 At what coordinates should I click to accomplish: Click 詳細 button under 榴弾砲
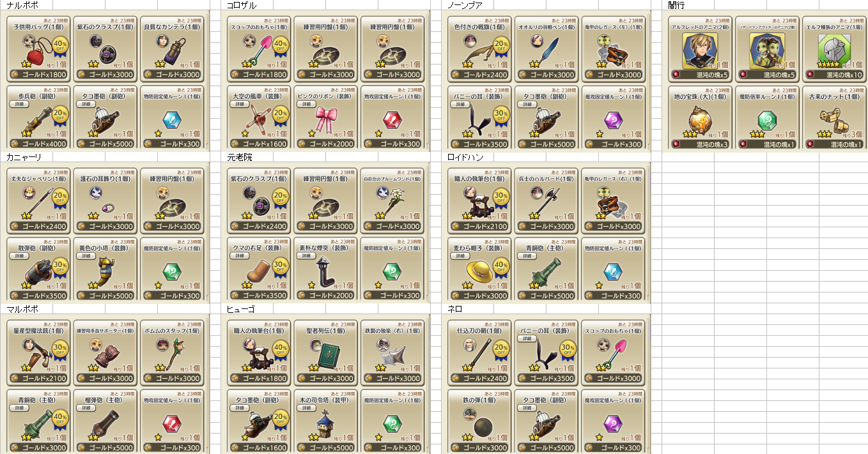tap(84, 407)
